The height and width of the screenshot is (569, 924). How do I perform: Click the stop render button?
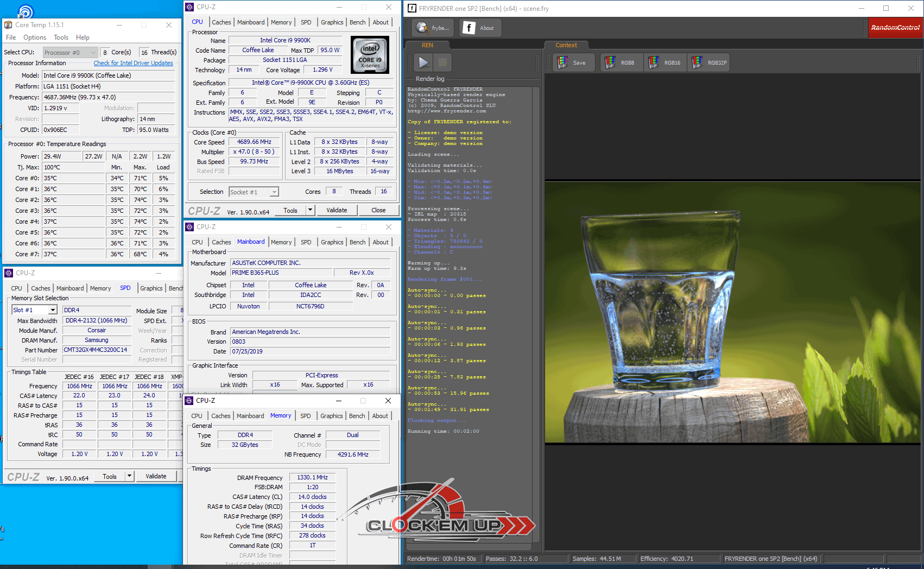pos(442,62)
